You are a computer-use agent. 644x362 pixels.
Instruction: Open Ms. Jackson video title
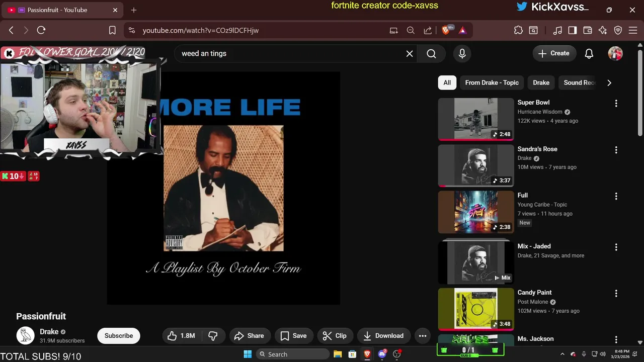point(535,338)
